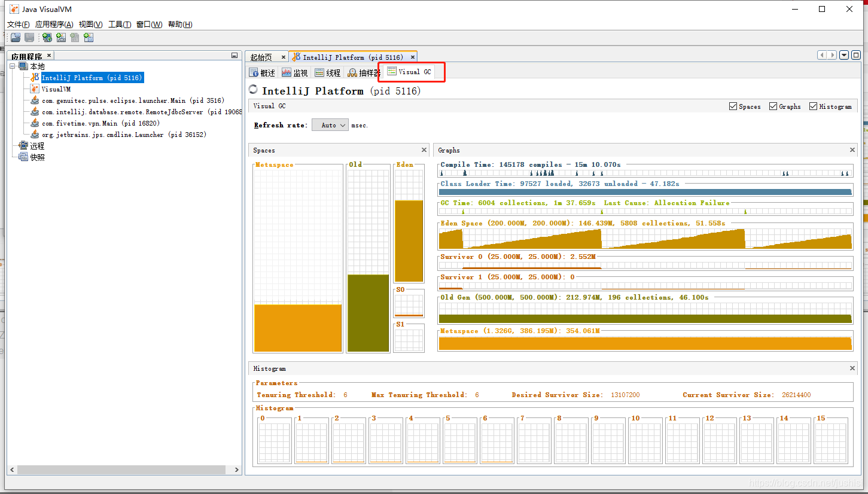Screen dimensions: 868x494
Task: Click the Load Snapshot toolbar icon
Action: click(16, 38)
